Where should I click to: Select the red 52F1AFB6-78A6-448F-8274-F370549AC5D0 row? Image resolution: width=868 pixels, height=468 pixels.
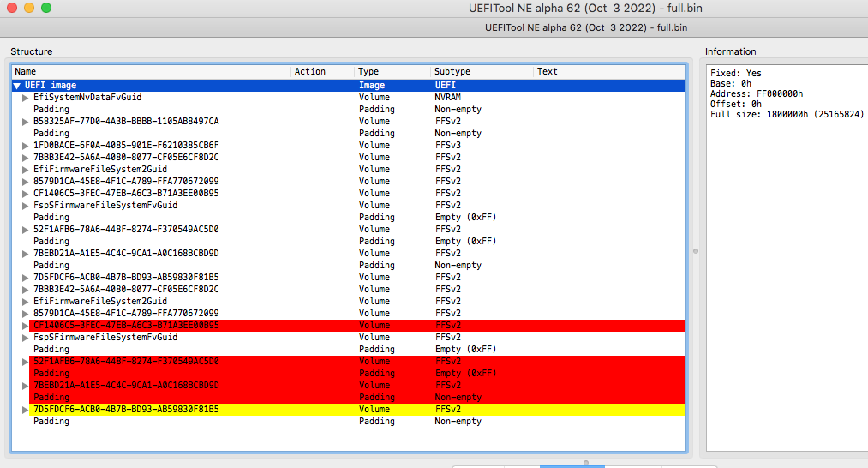pyautogui.click(x=357, y=361)
